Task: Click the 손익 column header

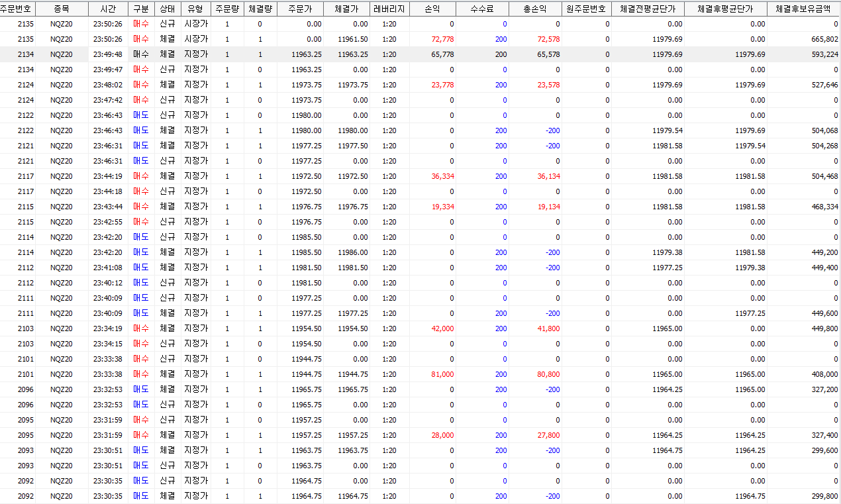Action: 434,9
